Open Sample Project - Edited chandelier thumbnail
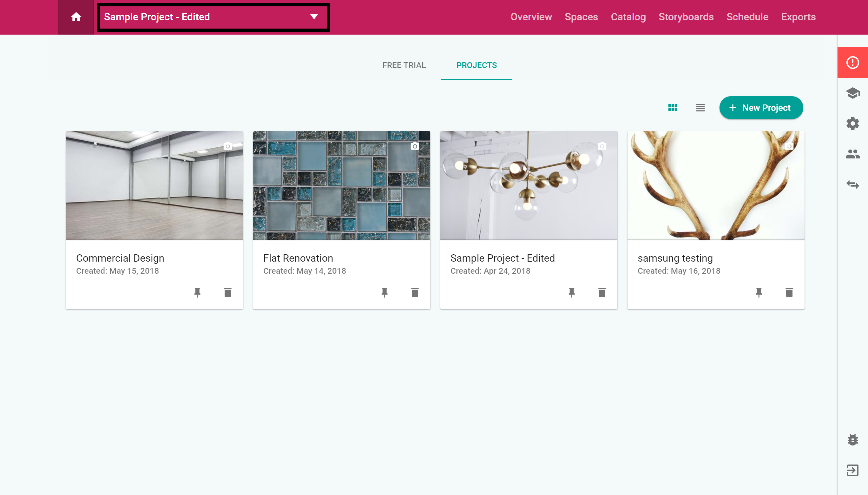The image size is (868, 495). point(529,186)
